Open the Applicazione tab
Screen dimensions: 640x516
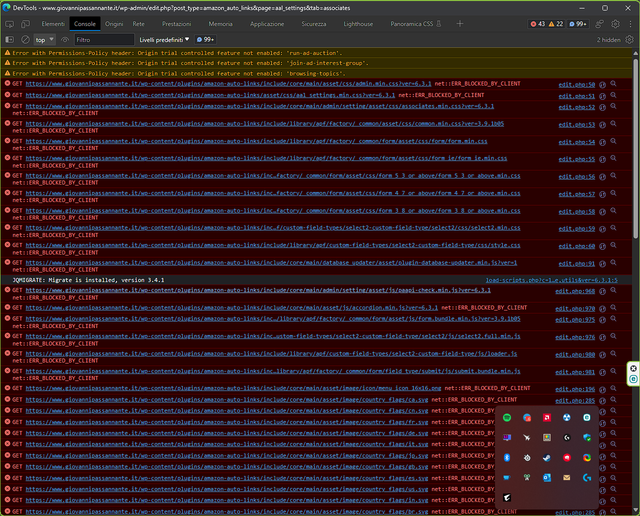pos(267,24)
